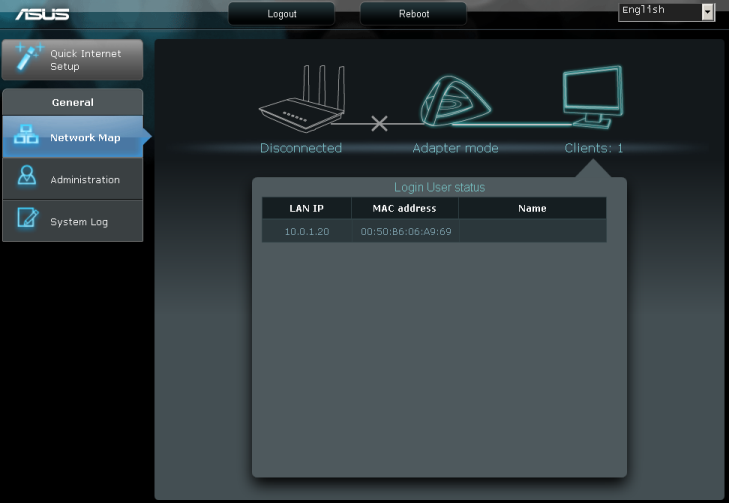Select the 10.0.1.20 IP cell

pyautogui.click(x=307, y=231)
